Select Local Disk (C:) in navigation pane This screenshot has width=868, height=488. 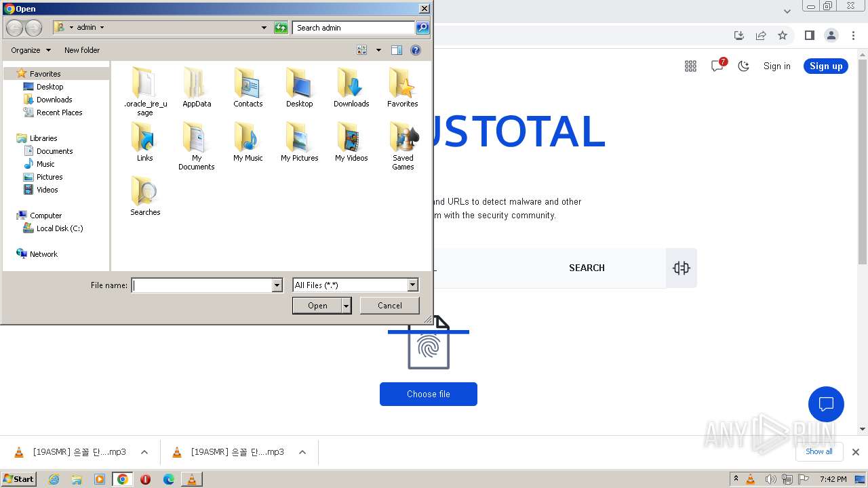(x=60, y=228)
